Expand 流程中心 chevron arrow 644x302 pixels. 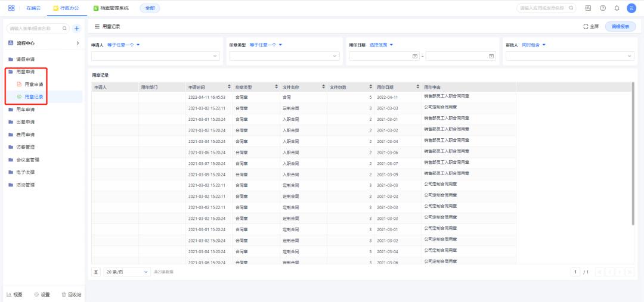78,43
